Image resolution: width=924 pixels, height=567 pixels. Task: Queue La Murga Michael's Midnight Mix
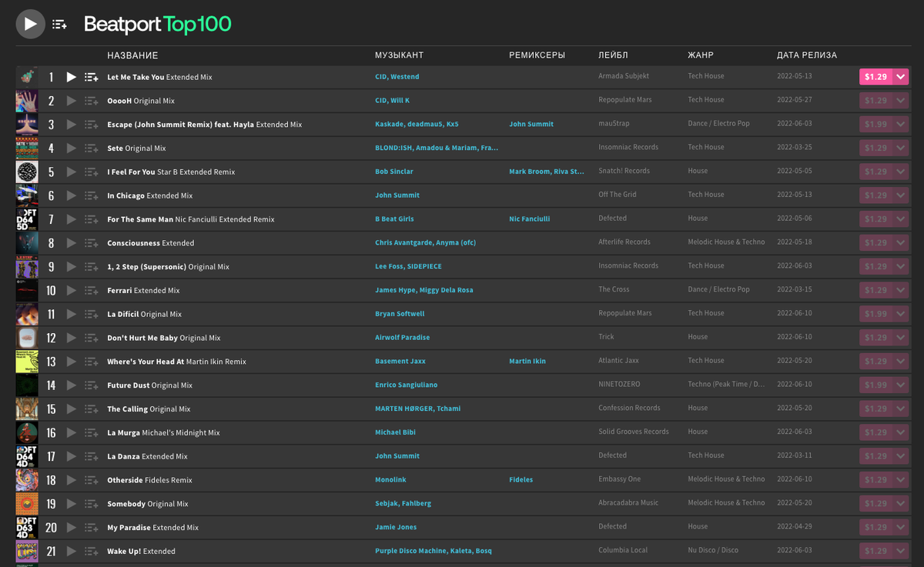92,433
